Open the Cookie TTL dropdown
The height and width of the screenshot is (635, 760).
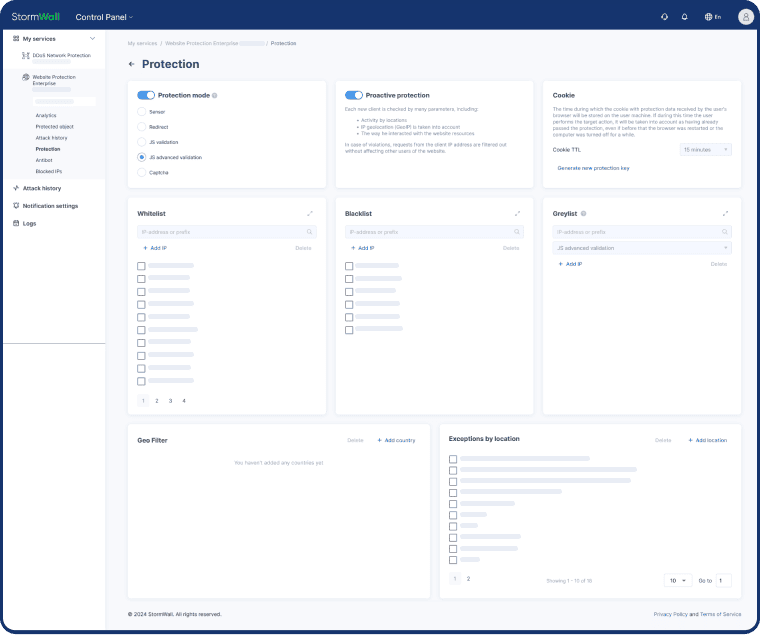coord(706,149)
